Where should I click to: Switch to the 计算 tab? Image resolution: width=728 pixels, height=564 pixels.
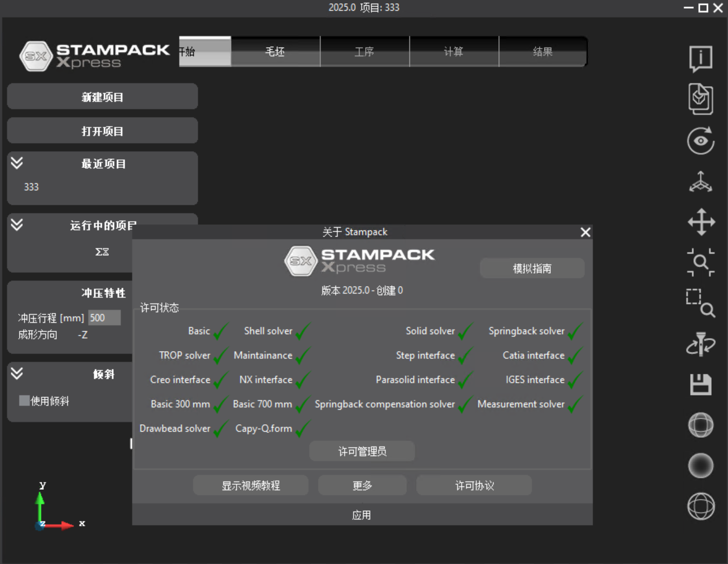(454, 51)
